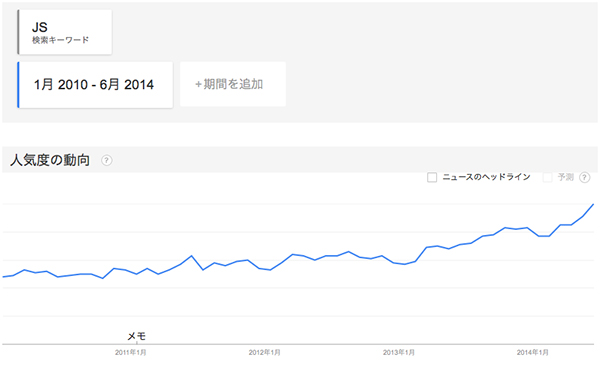Click the early-2013 dip on the trend line
Image resolution: width=600 pixels, height=366 pixels.
(x=404, y=264)
